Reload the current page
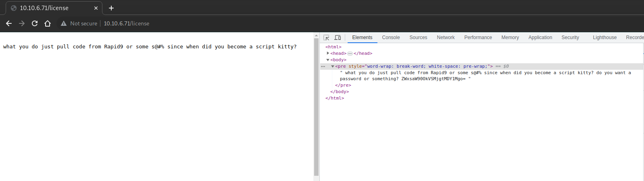 click(x=35, y=23)
